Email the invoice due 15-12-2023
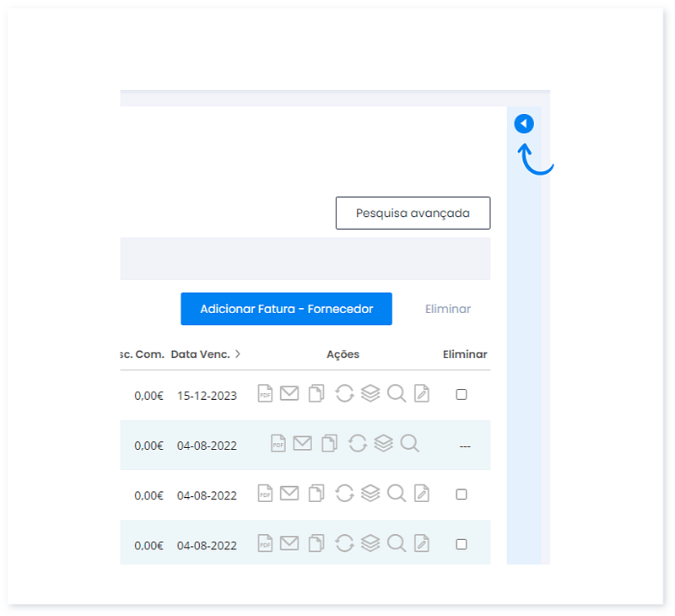 tap(289, 394)
